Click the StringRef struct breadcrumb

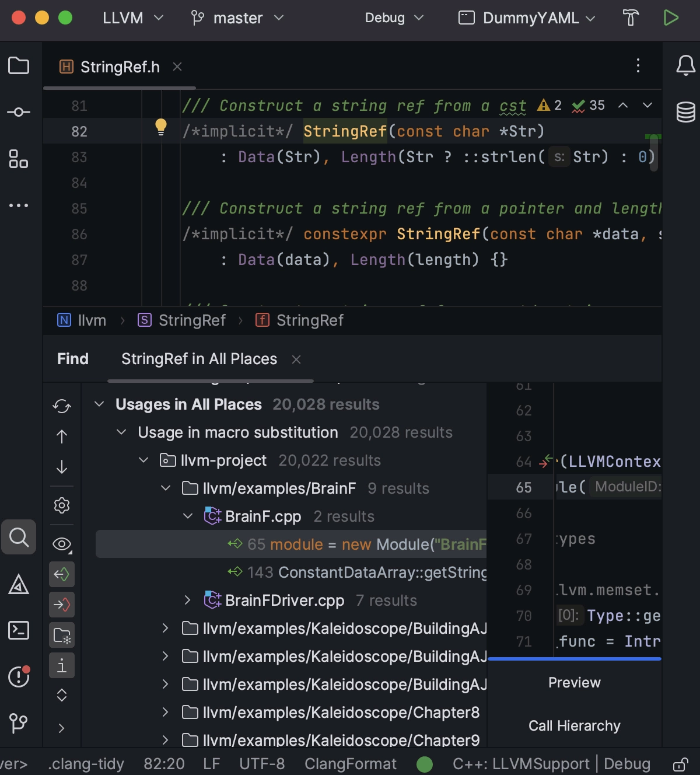tap(181, 320)
